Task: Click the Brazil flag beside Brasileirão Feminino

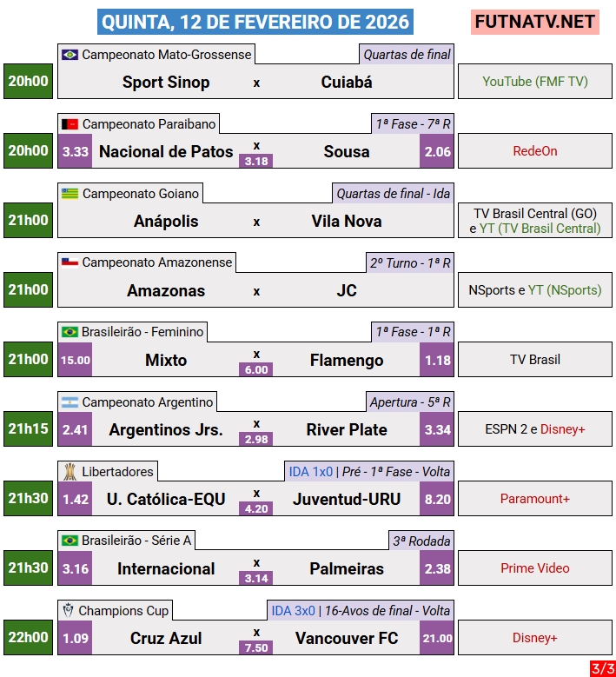Action: tap(70, 332)
